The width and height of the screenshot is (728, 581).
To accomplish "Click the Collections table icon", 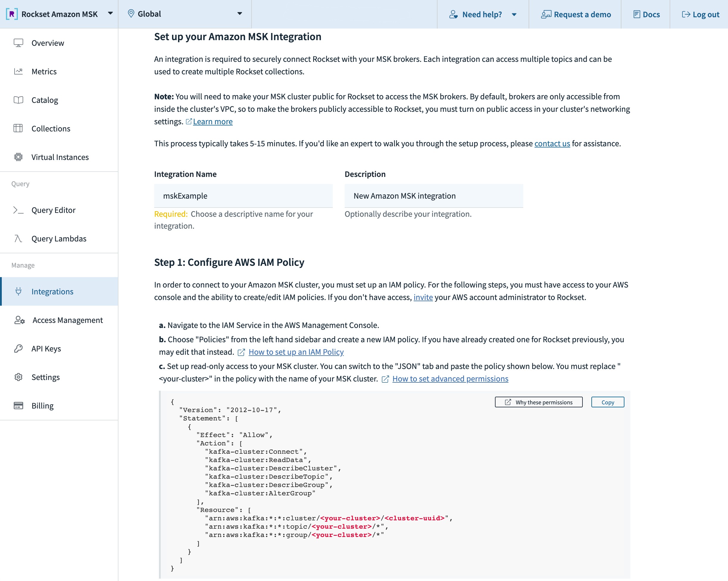I will click(x=18, y=128).
